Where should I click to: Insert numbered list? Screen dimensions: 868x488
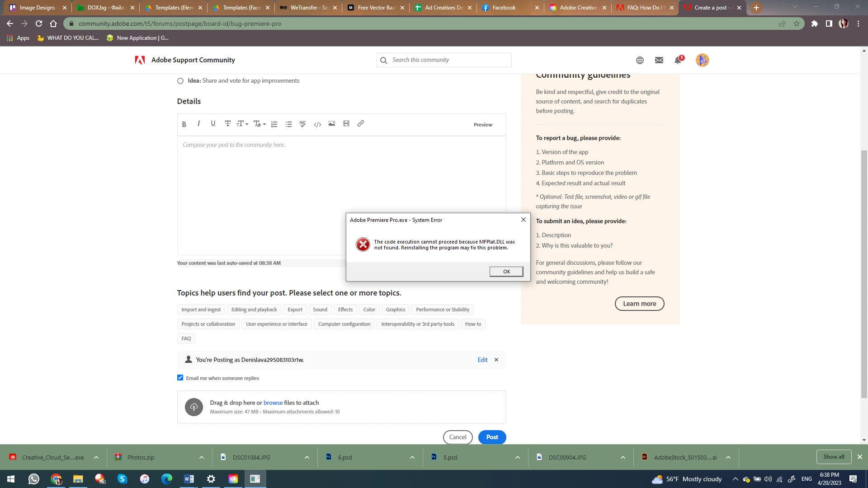point(274,124)
